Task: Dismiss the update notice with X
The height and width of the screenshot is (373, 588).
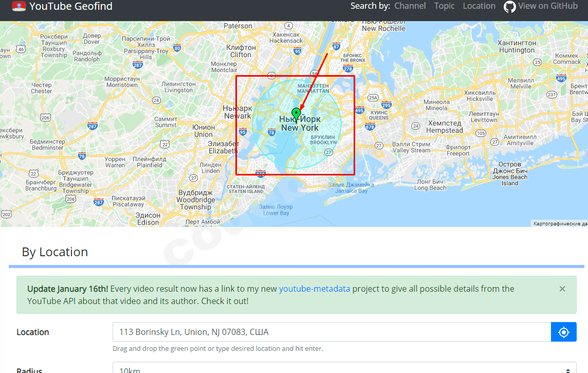Action: click(x=562, y=289)
